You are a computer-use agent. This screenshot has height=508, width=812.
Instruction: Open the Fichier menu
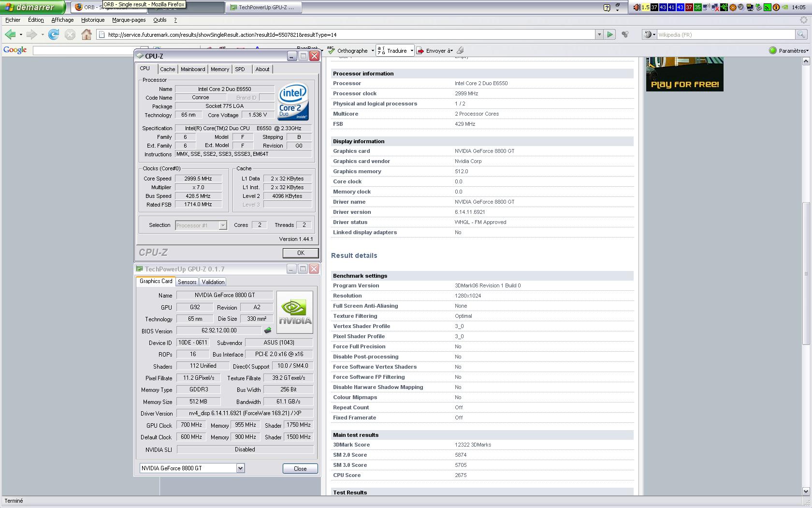(x=13, y=20)
